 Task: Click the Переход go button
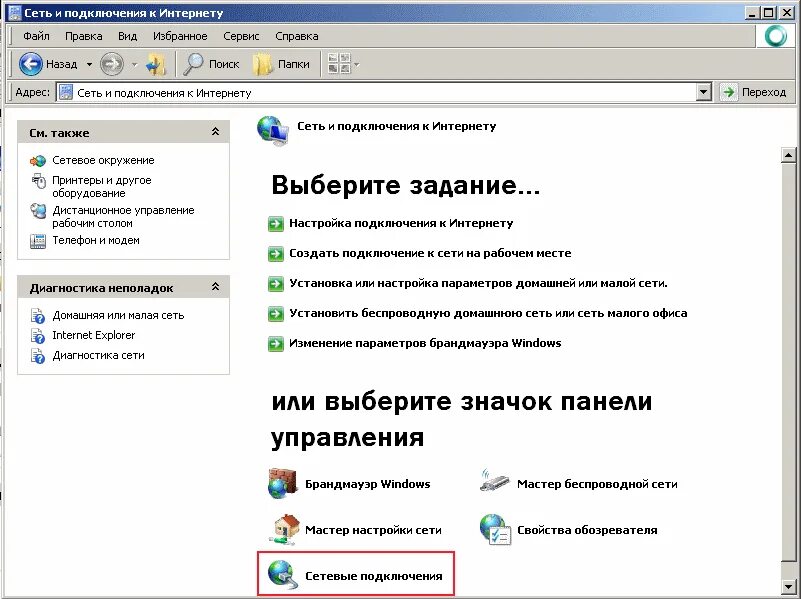[x=754, y=92]
